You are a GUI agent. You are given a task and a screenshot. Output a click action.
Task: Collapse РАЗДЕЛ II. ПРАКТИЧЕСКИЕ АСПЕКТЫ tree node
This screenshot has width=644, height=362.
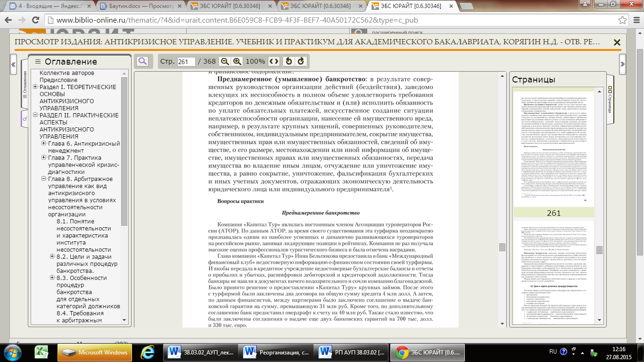35,115
